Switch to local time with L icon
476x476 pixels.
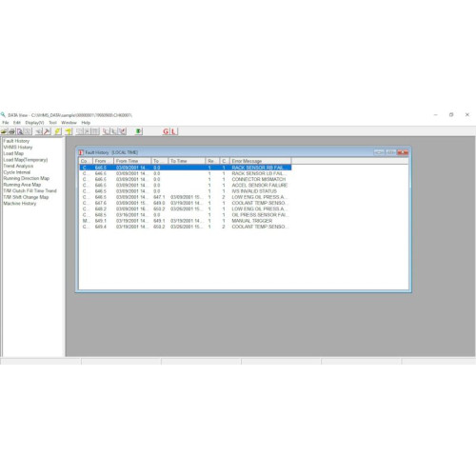coord(174,131)
